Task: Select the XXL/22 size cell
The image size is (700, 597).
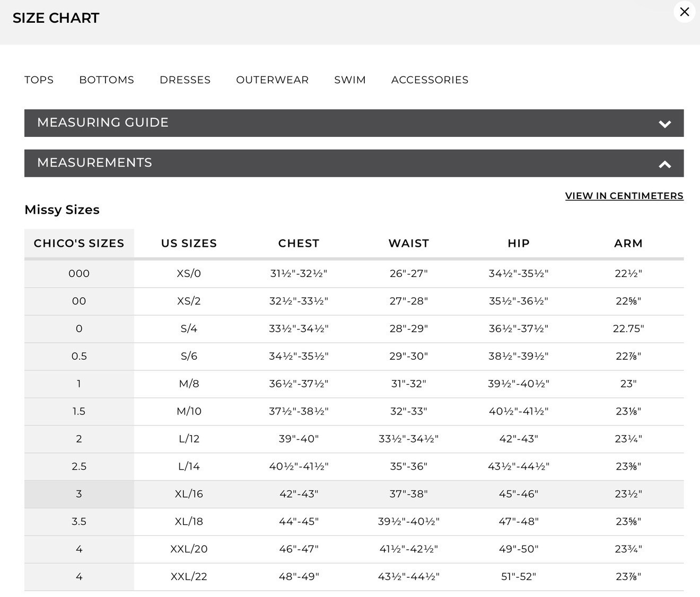Action: click(x=189, y=577)
